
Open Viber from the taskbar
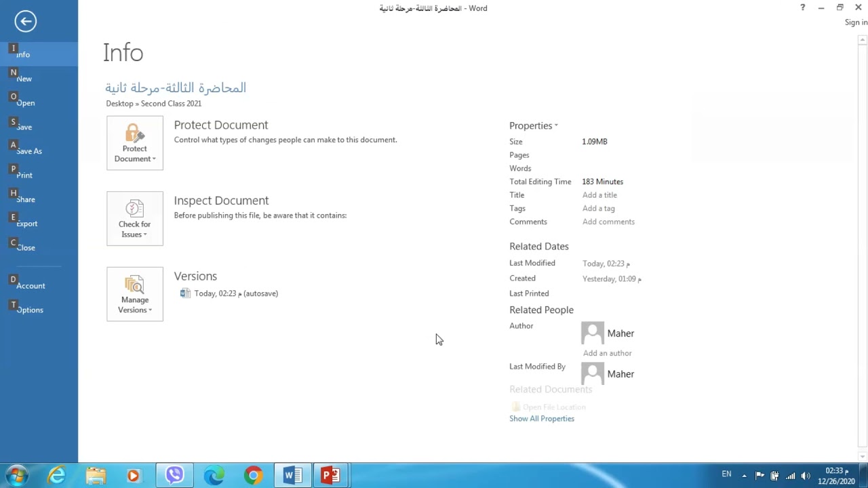(174, 476)
